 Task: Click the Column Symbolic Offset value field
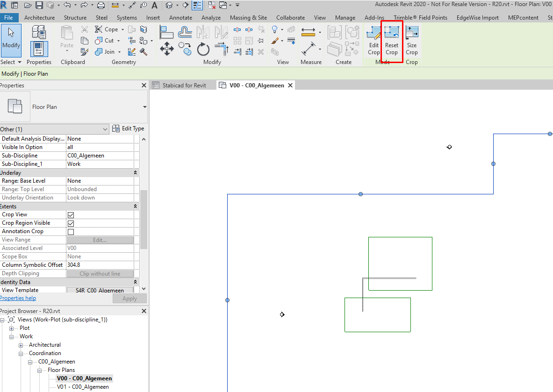coord(100,265)
